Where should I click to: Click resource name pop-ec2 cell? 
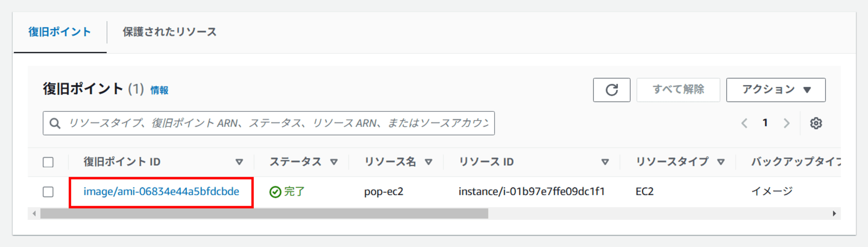point(384,192)
